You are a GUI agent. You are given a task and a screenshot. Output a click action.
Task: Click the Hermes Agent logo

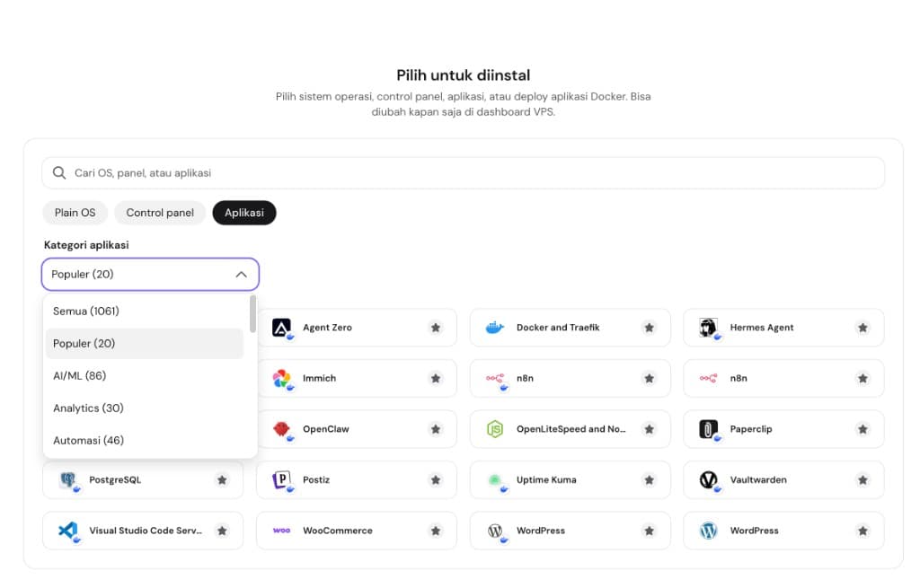tap(708, 328)
